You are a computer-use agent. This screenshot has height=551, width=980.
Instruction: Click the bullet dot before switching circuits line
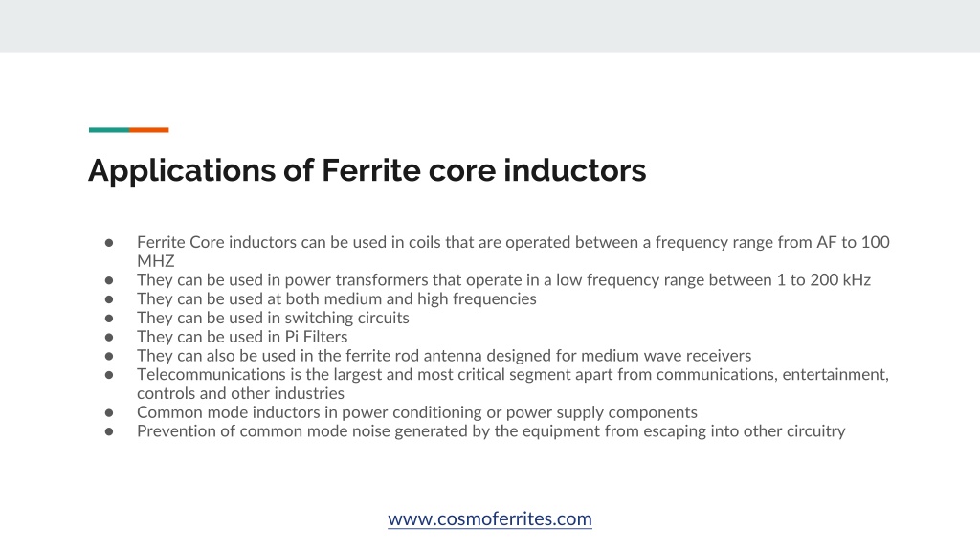click(x=109, y=319)
